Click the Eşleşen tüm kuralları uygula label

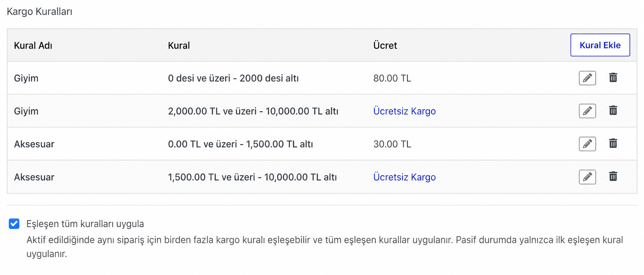85,224
